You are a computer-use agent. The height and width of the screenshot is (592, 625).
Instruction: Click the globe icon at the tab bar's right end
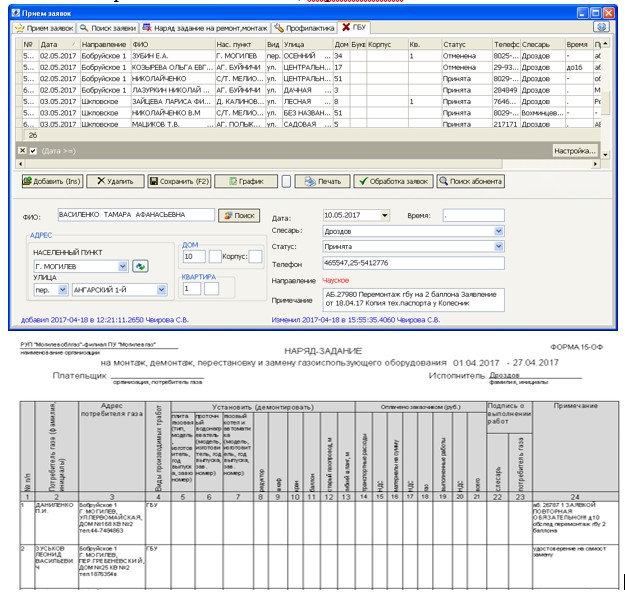coord(601,27)
